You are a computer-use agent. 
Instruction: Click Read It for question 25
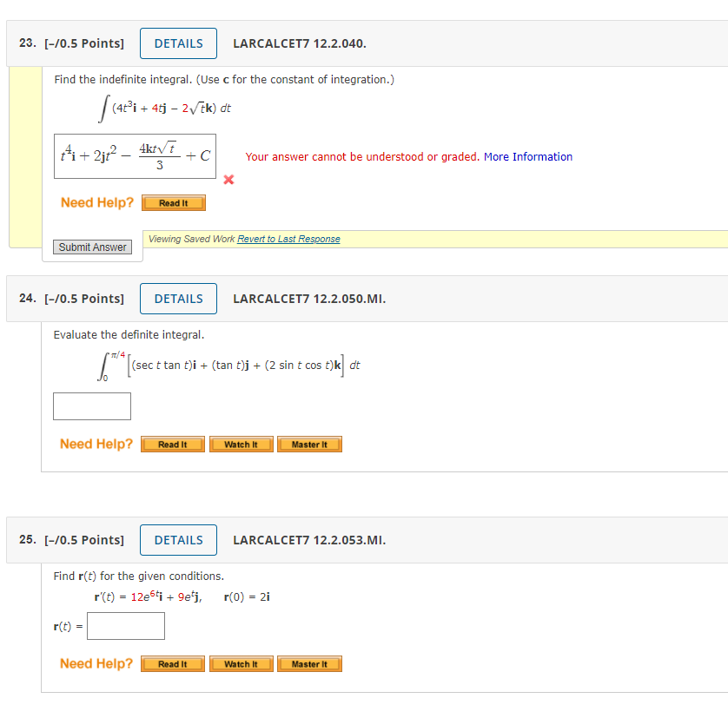click(x=172, y=663)
